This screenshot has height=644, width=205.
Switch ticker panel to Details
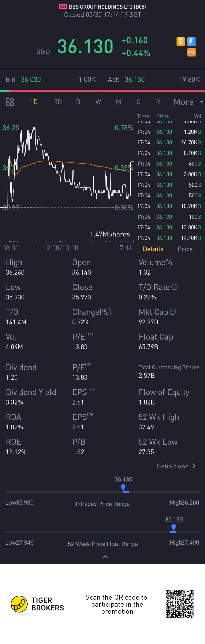(x=153, y=249)
